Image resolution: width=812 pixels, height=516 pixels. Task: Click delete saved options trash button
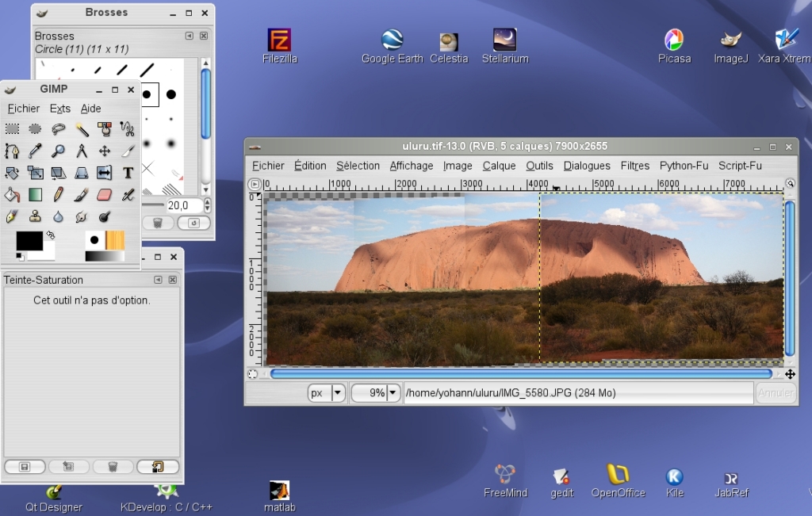(113, 467)
